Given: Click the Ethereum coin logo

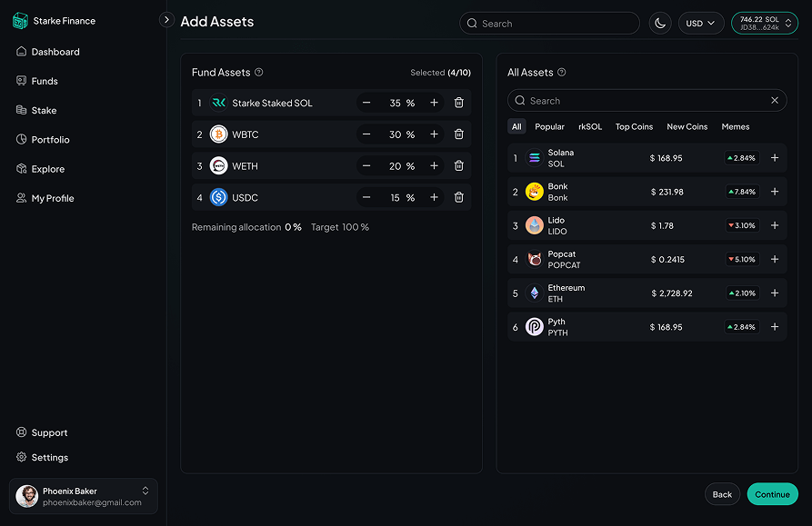Looking at the screenshot, I should coord(535,293).
